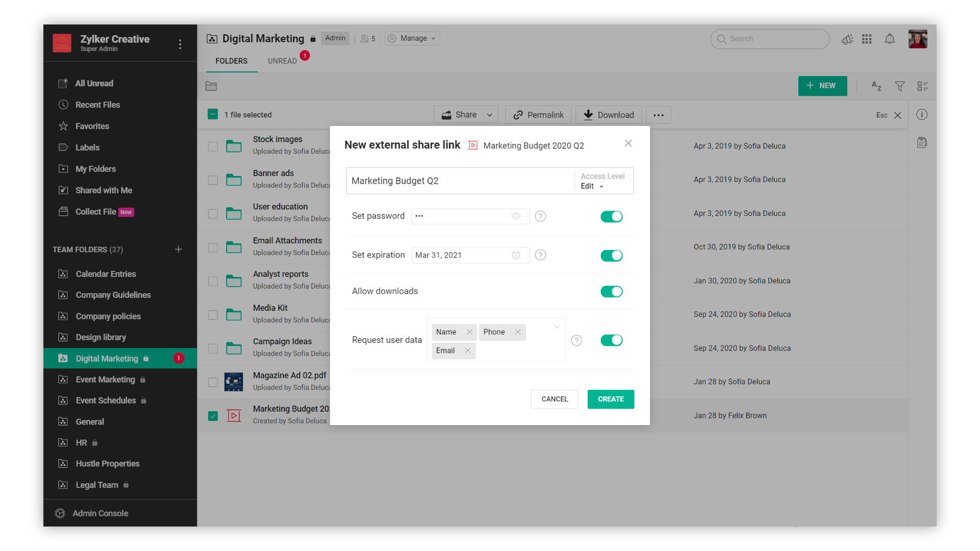
Task: Open Collect File in sidebar
Action: coord(96,212)
